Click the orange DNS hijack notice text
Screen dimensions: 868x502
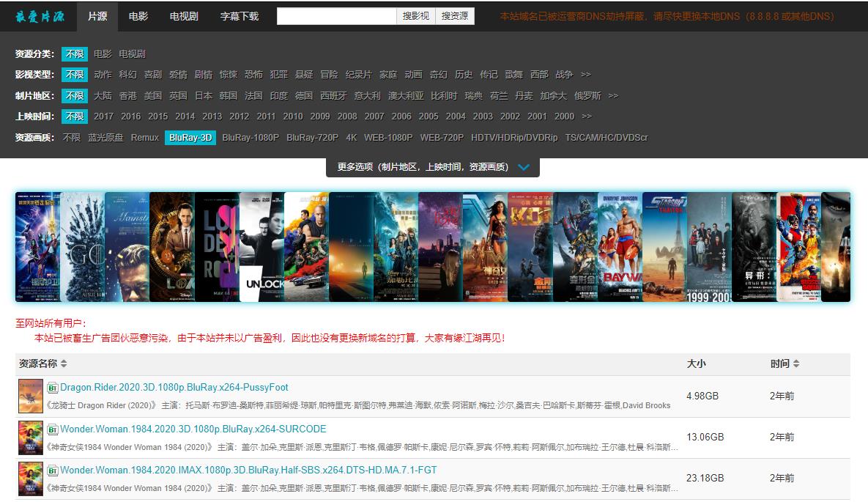[667, 16]
